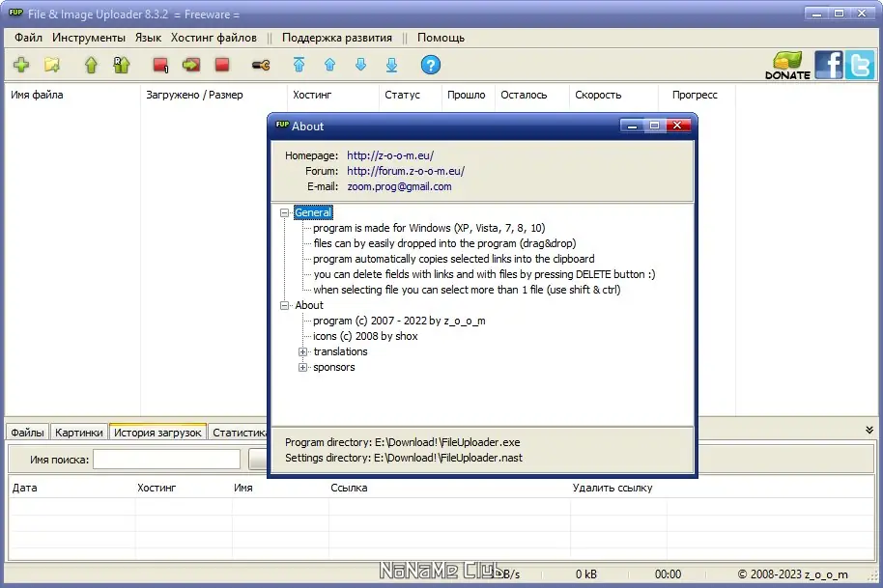Viewport: 883px width, 588px height.
Task: Click the green plus add files icon
Action: tap(21, 65)
